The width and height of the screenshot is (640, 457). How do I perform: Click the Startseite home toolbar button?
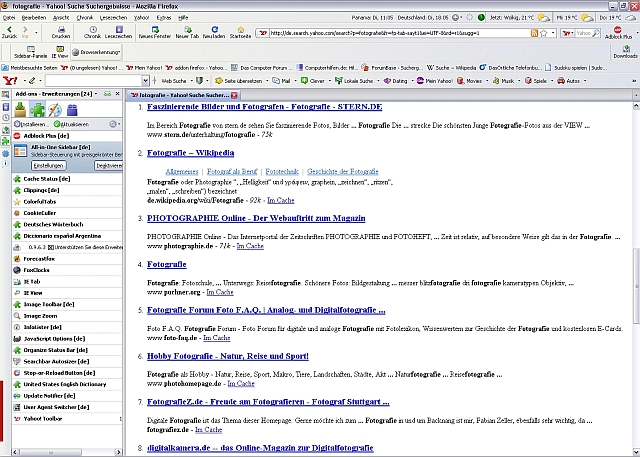(x=240, y=30)
